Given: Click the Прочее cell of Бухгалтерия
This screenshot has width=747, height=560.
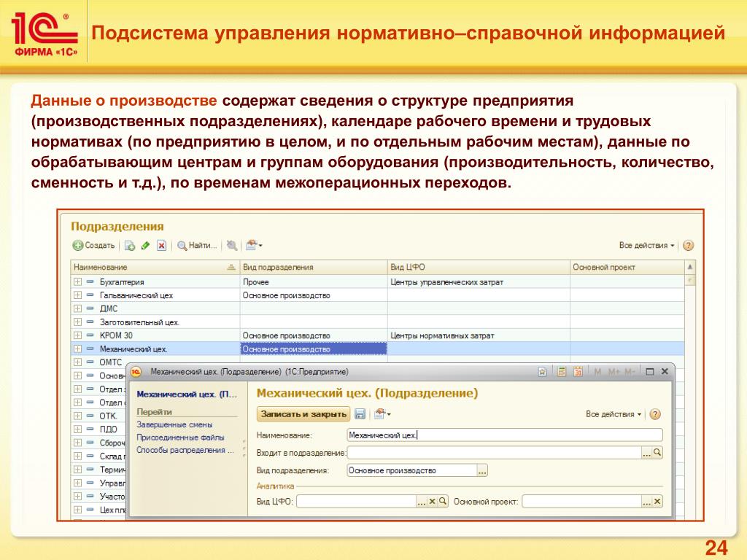Looking at the screenshot, I should coord(314,282).
